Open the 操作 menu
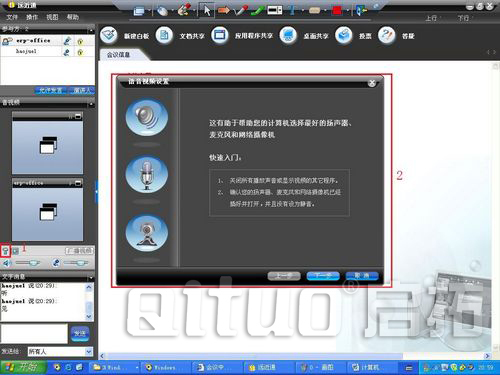 point(32,17)
